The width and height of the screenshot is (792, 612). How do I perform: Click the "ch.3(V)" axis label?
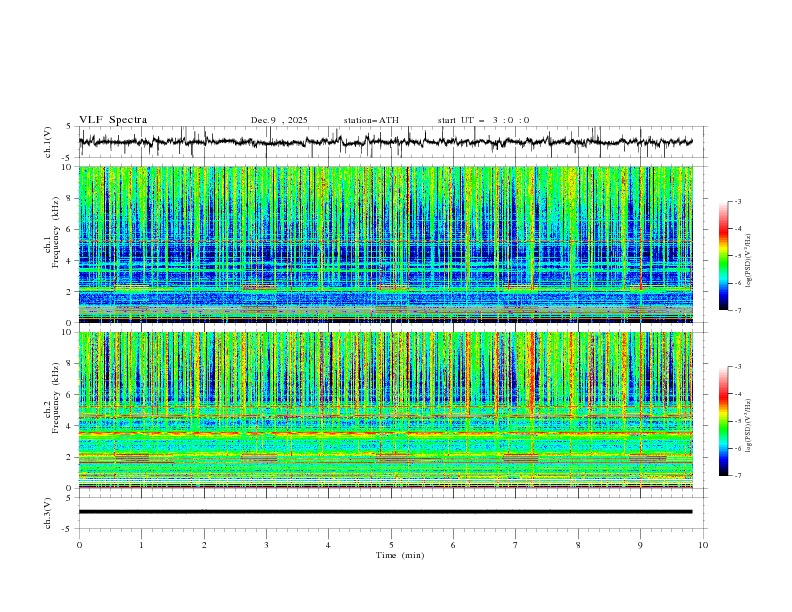49,512
